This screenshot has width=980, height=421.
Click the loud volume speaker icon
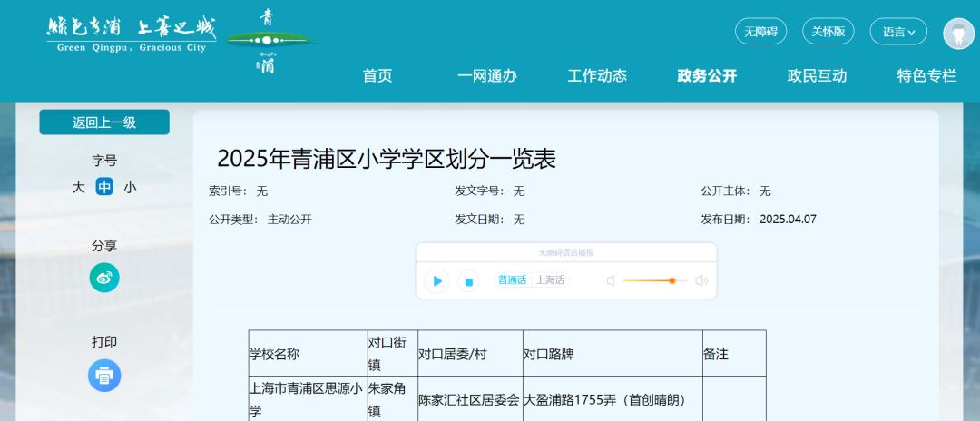pyautogui.click(x=701, y=281)
